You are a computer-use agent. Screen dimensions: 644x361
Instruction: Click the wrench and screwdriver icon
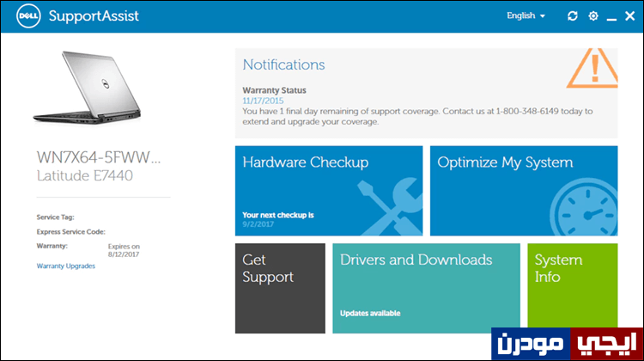[389, 207]
